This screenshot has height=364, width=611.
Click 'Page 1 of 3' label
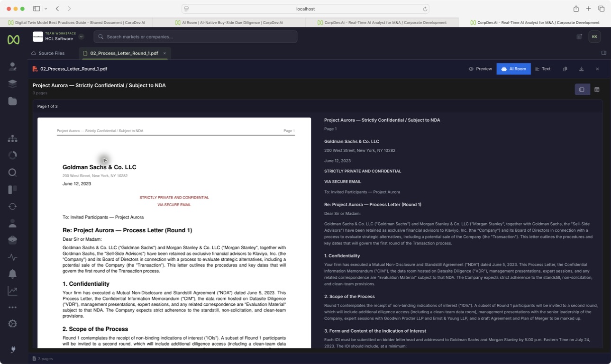point(47,106)
